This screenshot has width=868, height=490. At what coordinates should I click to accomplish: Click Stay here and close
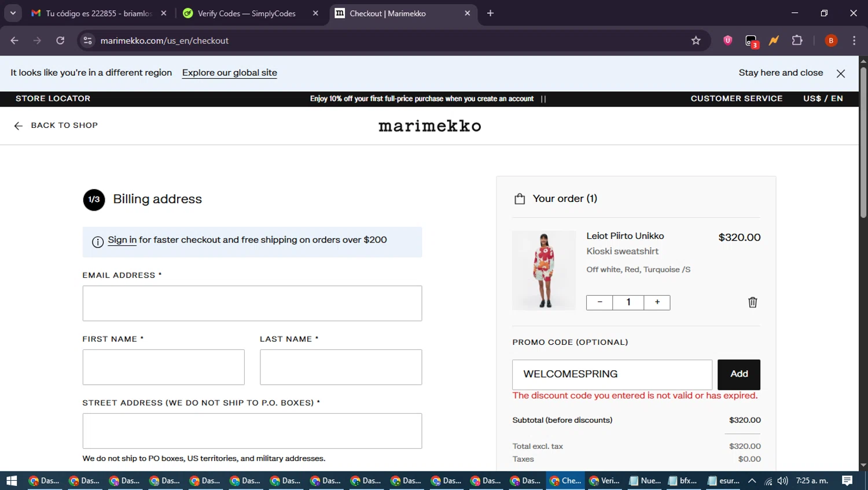781,73
